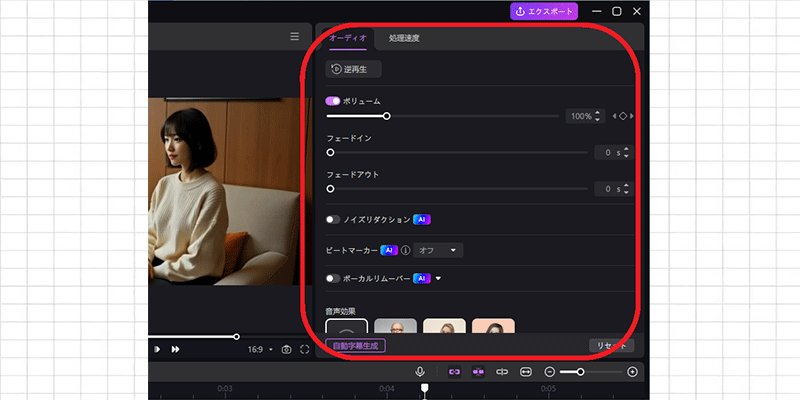This screenshot has width=800, height=400.
Task: Click the 0:03 mark on timeline ruler
Action: [224, 389]
